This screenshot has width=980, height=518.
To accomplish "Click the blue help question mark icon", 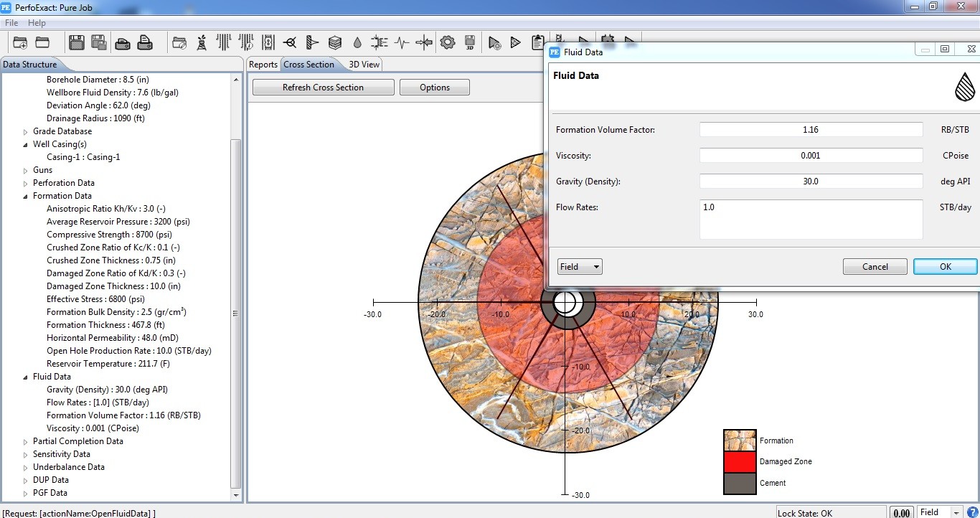I will click(x=973, y=512).
